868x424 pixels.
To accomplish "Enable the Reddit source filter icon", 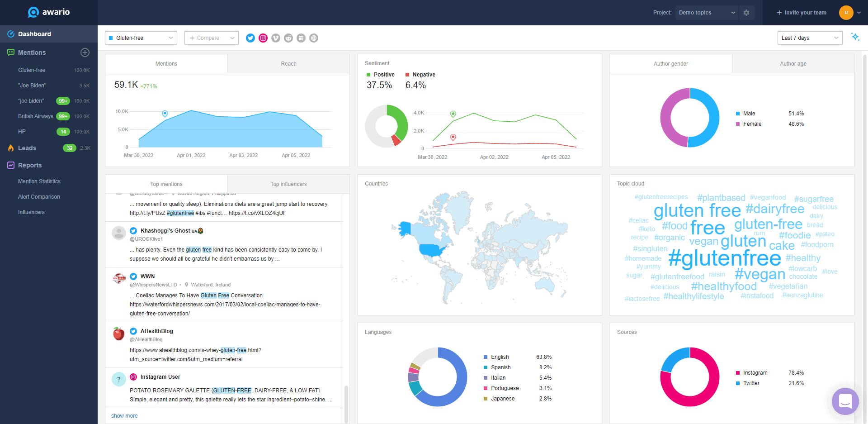I will point(288,38).
